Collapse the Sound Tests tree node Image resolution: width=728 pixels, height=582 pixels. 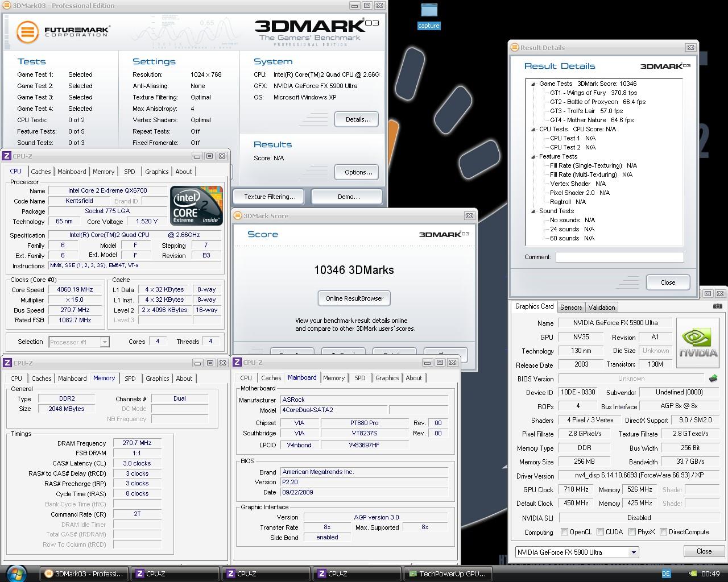click(x=533, y=211)
